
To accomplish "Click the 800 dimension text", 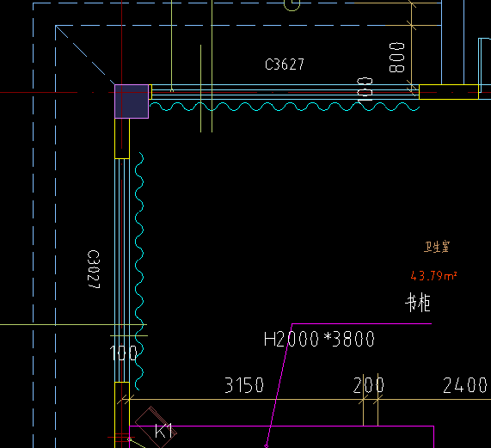I will 396,58.
